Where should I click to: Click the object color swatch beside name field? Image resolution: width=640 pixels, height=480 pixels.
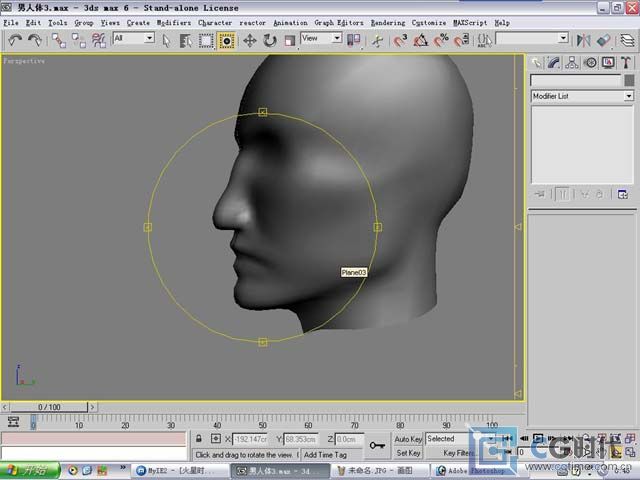click(629, 80)
